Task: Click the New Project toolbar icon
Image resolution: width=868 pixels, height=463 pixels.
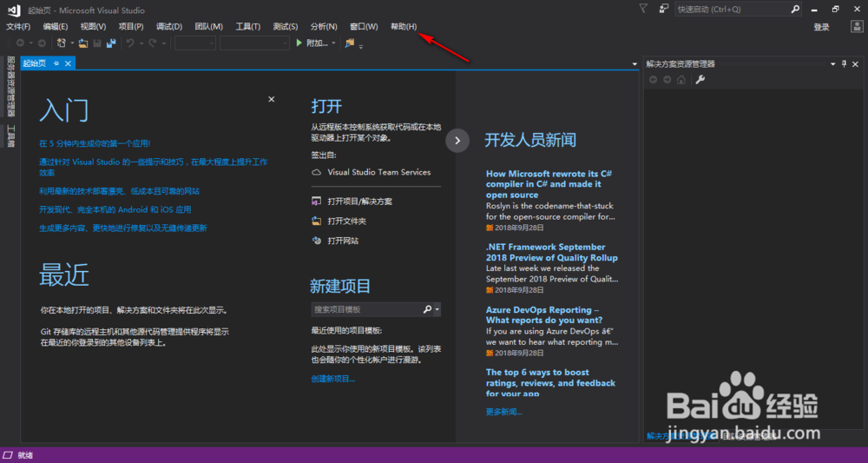Action: point(62,43)
